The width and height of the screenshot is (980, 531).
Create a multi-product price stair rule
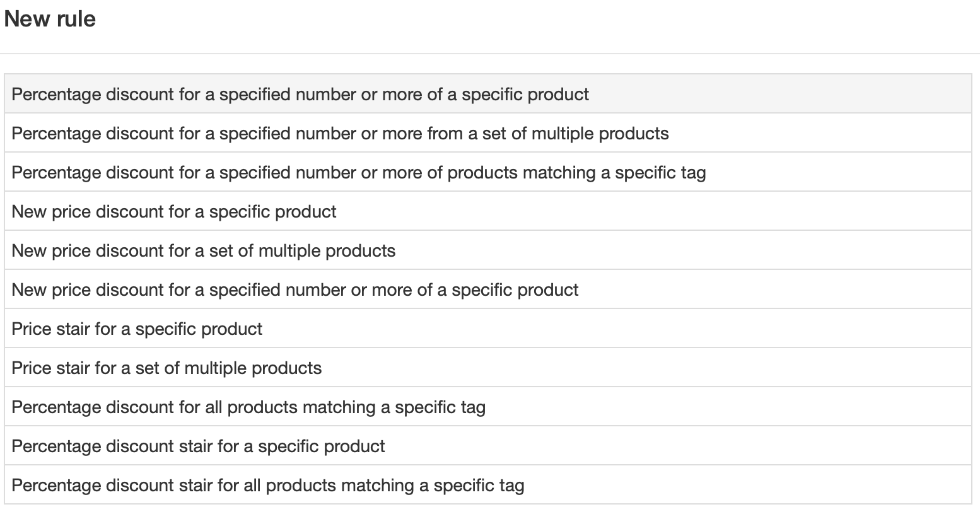pos(166,368)
